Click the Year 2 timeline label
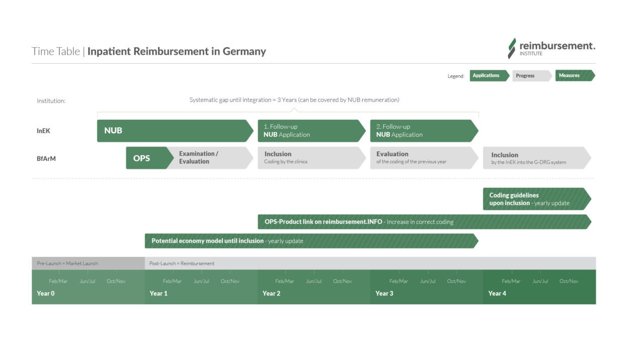Viewport: 644px width, 362px height. click(271, 294)
